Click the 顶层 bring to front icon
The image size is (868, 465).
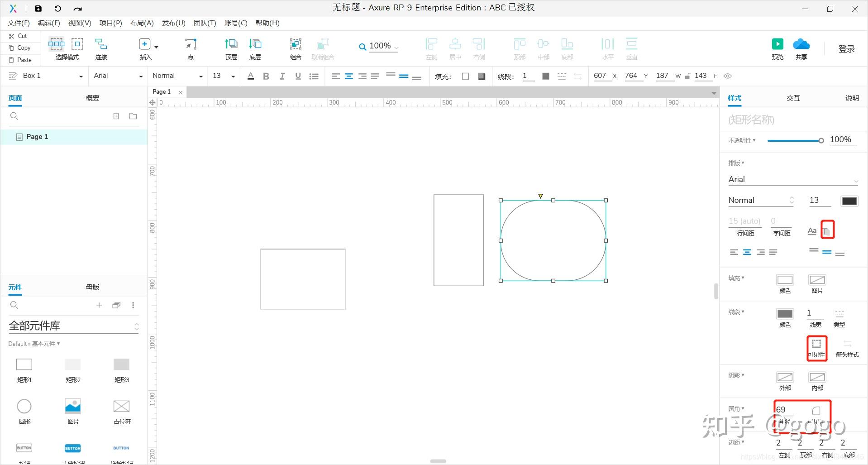tap(231, 44)
